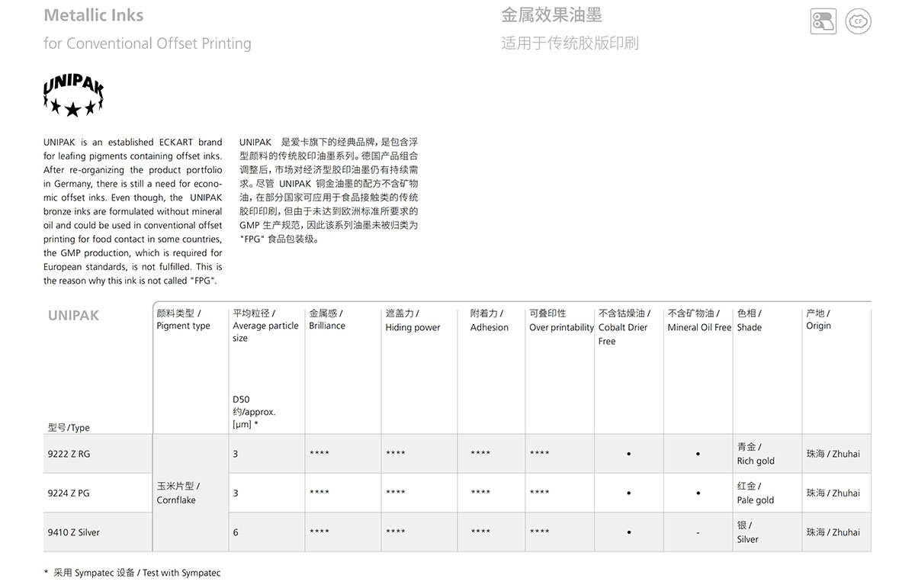Click the offset printing roller icon
This screenshot has height=588, width=915.
[823, 21]
